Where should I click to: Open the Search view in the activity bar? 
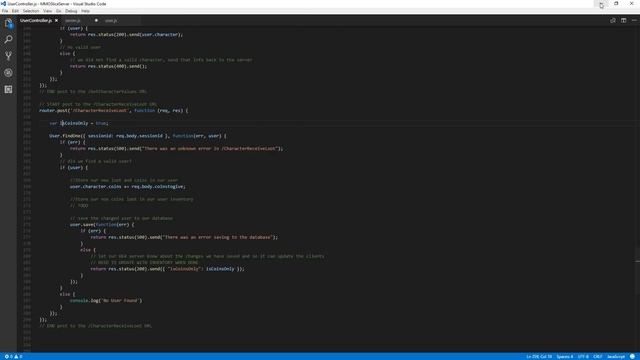pyautogui.click(x=8, y=40)
